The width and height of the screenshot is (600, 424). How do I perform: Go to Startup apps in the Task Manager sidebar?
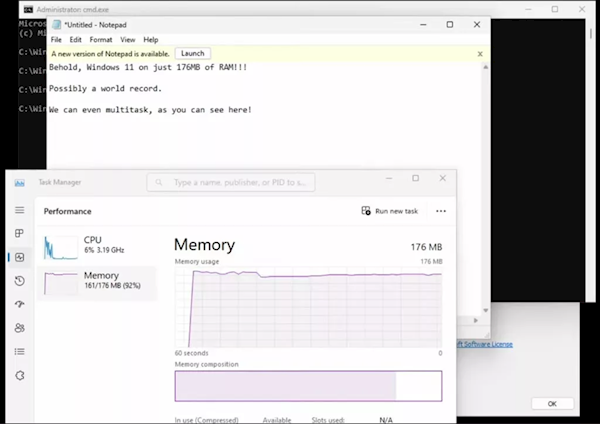click(19, 304)
